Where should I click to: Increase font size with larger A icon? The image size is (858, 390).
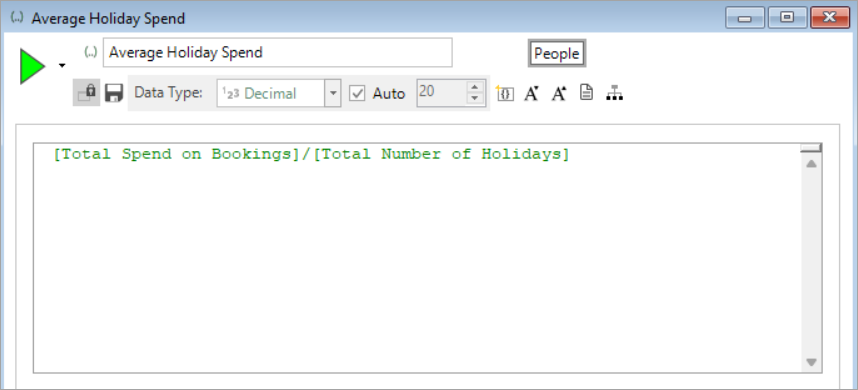(x=559, y=94)
